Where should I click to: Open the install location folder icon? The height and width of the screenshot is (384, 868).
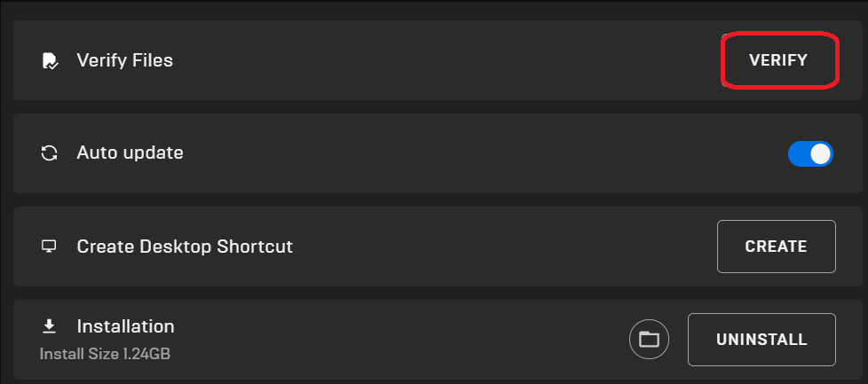click(649, 339)
